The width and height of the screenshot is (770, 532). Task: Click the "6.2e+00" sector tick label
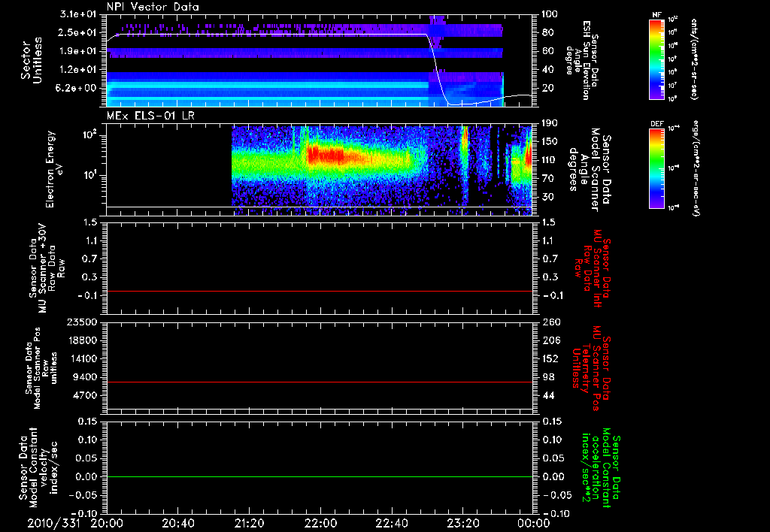[x=76, y=89]
